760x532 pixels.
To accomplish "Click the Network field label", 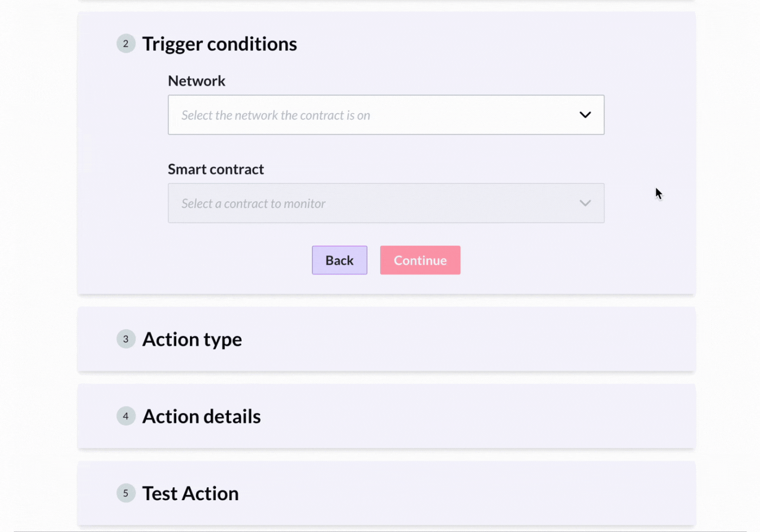I will click(196, 80).
